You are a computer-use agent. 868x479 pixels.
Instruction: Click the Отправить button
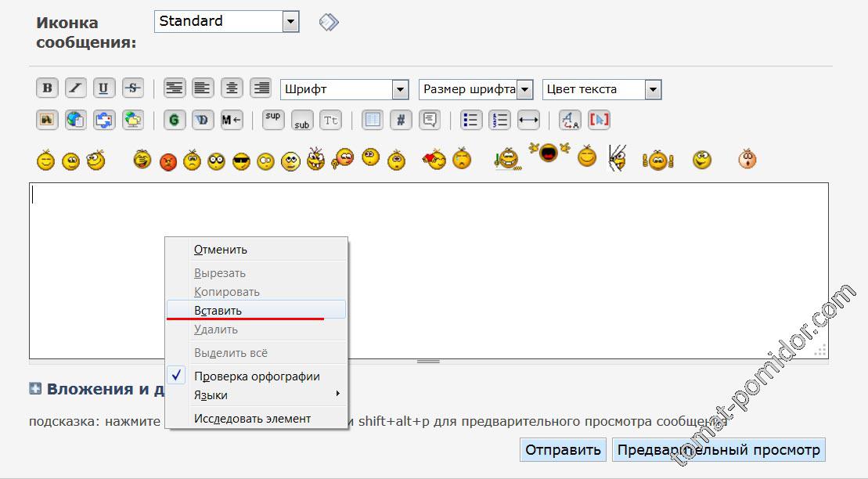pyautogui.click(x=563, y=450)
